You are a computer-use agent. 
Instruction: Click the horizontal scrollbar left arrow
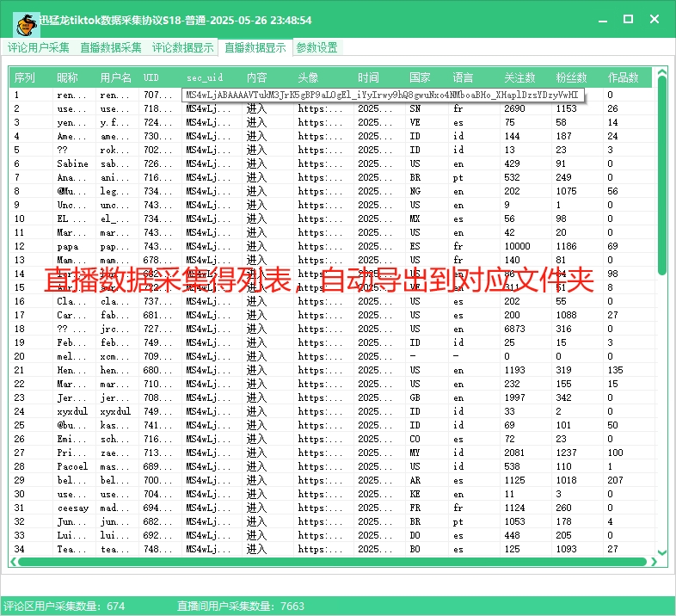14,562
